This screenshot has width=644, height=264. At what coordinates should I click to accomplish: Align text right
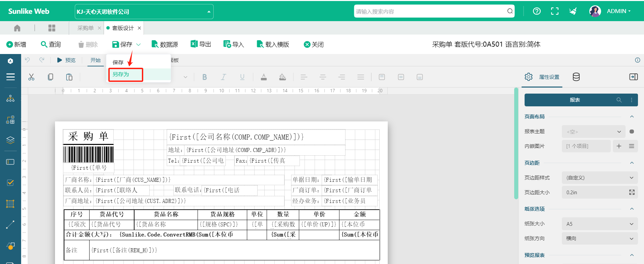tap(342, 77)
